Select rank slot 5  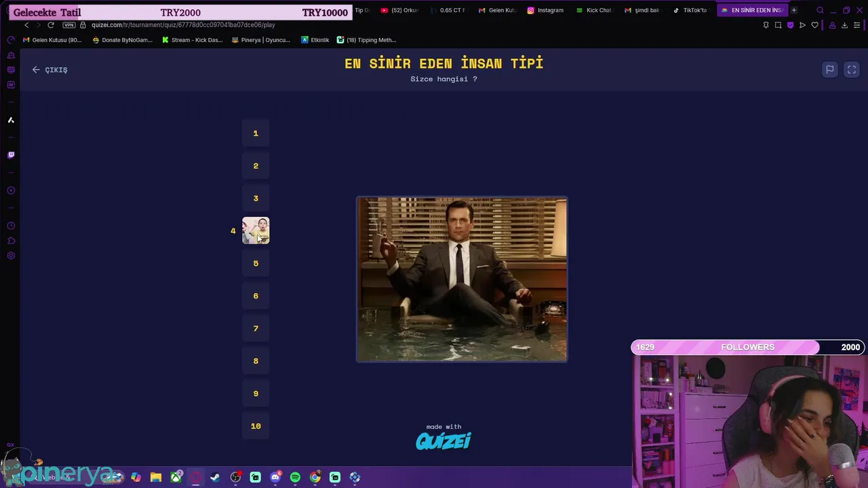(x=256, y=264)
